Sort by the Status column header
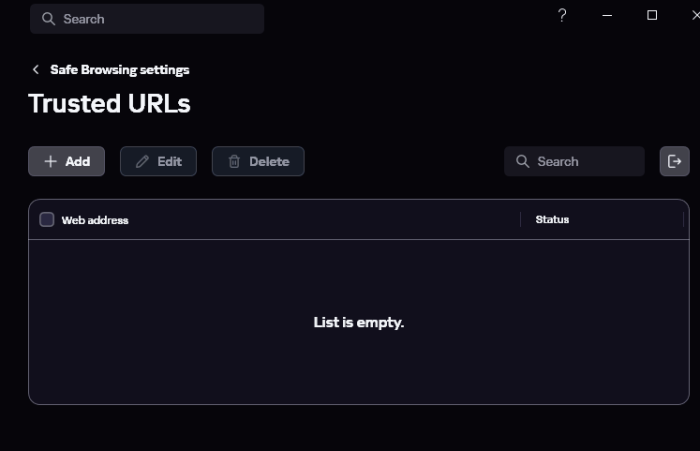 (552, 220)
